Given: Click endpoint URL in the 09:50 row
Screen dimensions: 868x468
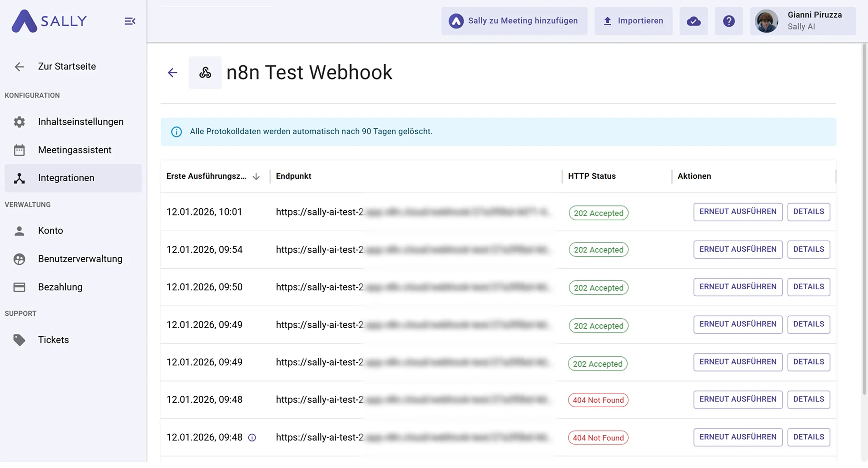Looking at the screenshot, I should [x=414, y=287].
